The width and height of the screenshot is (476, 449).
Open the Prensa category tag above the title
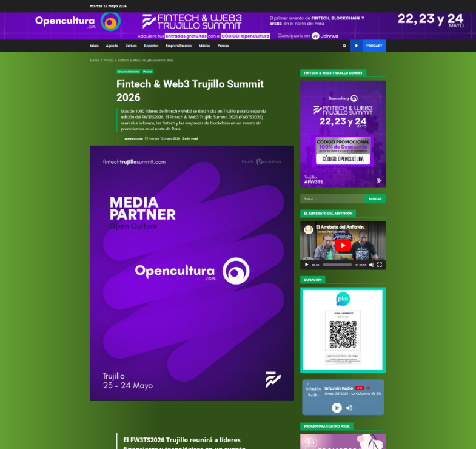coord(147,72)
